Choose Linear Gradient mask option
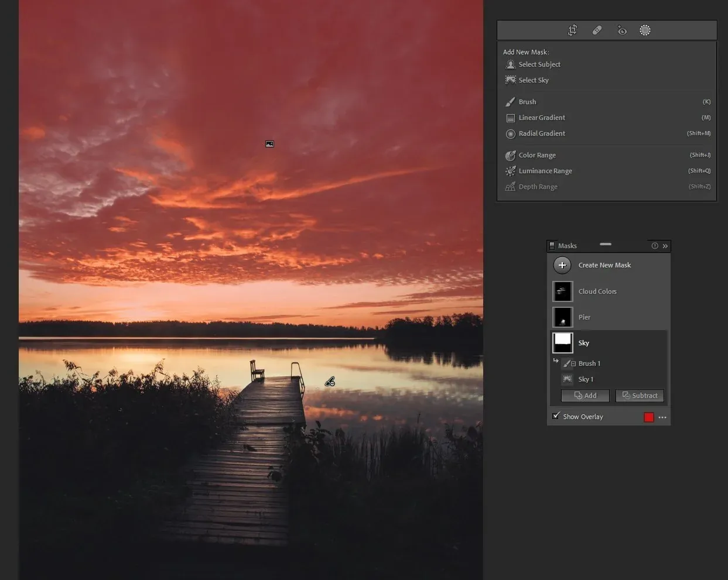 pos(542,118)
